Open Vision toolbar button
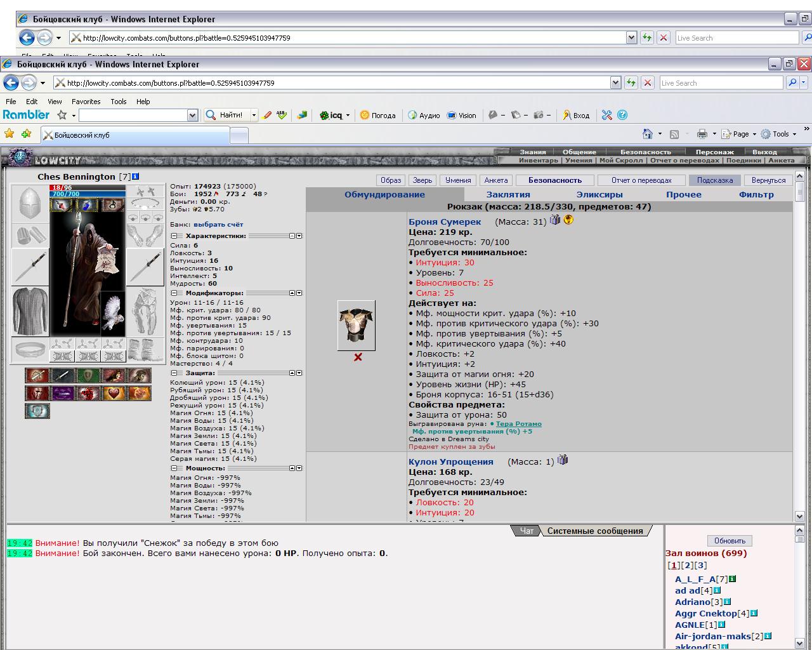812x650 pixels. [462, 115]
